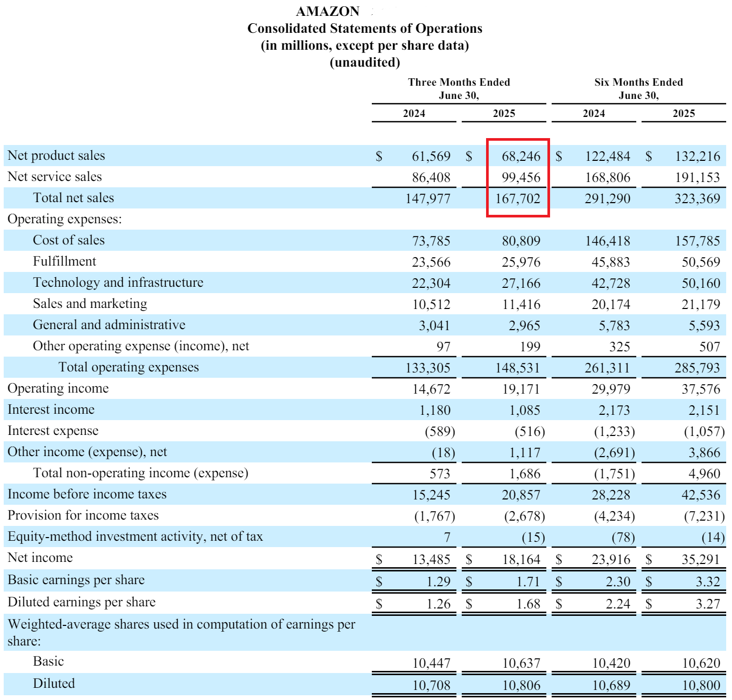Click 'Technology and infrastructure' label
Viewport: 732px width, 700px height.
tap(118, 283)
